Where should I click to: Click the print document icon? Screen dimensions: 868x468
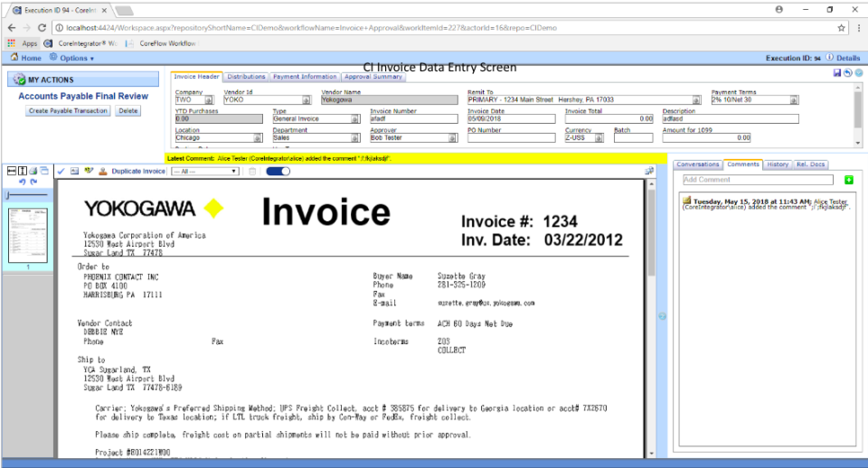pyautogui.click(x=33, y=171)
